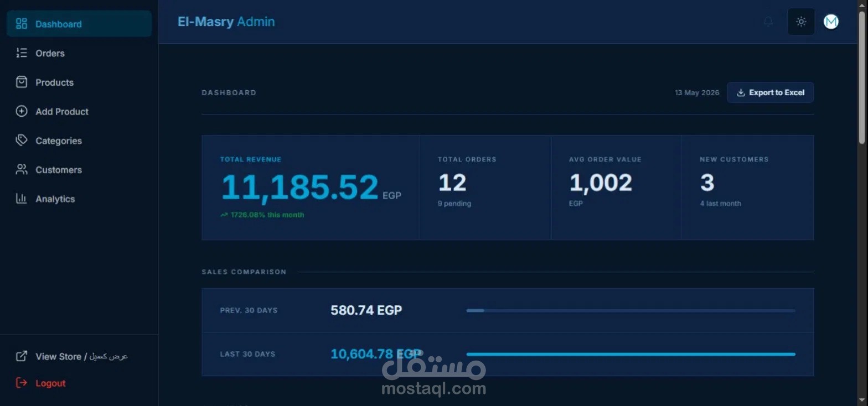Click the Products shopping bag icon
Image resolution: width=868 pixels, height=406 pixels.
click(22, 82)
